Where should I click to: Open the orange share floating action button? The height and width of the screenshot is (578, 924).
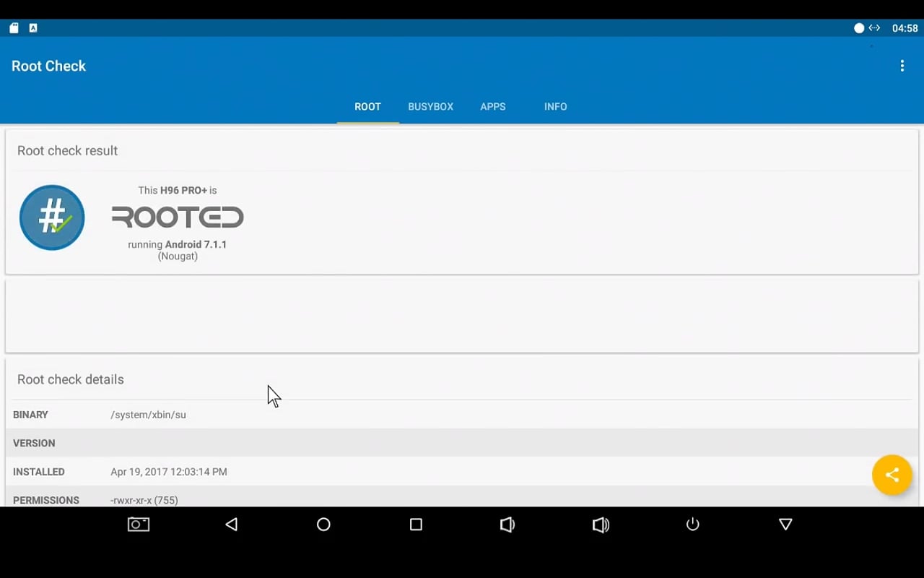pyautogui.click(x=892, y=475)
